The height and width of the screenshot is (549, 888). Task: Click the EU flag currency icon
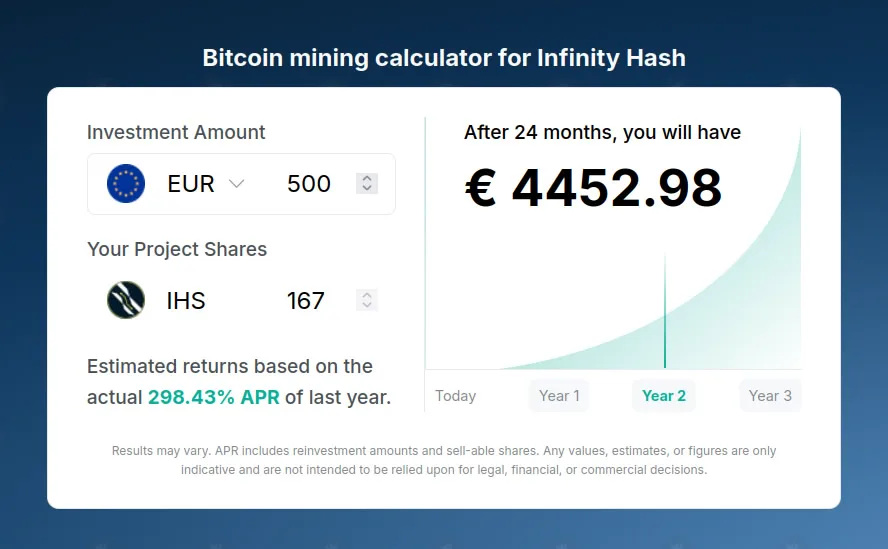[x=126, y=184]
